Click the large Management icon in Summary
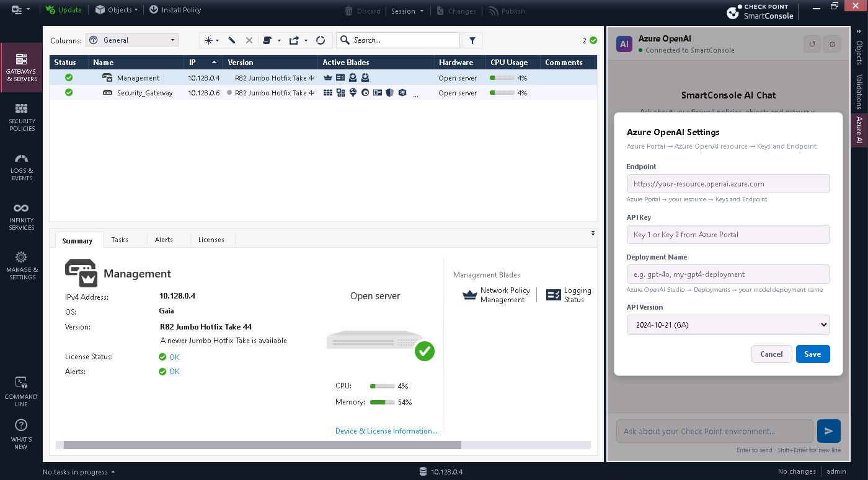The image size is (868, 480). [81, 273]
